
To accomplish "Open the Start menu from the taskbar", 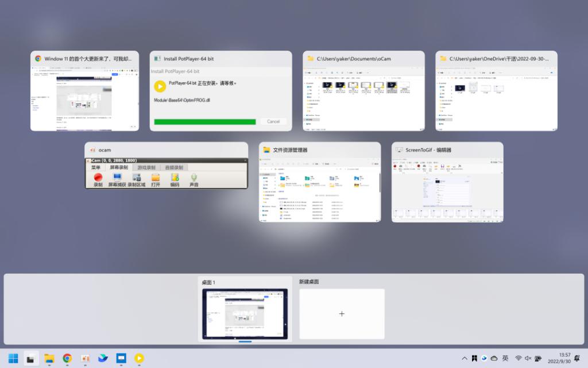I will point(14,359).
